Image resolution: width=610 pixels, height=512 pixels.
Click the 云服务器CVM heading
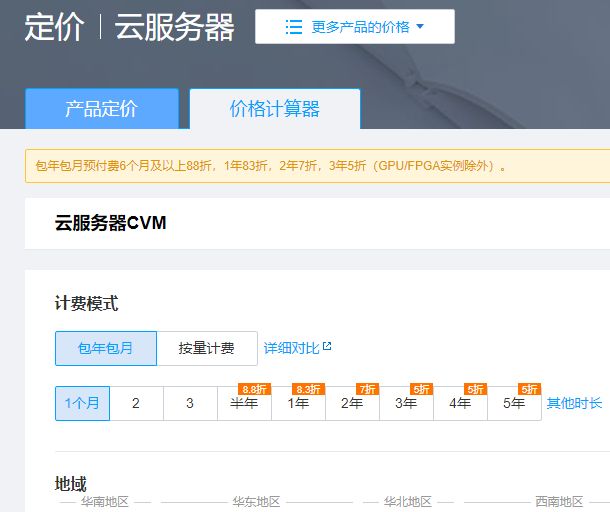(110, 223)
